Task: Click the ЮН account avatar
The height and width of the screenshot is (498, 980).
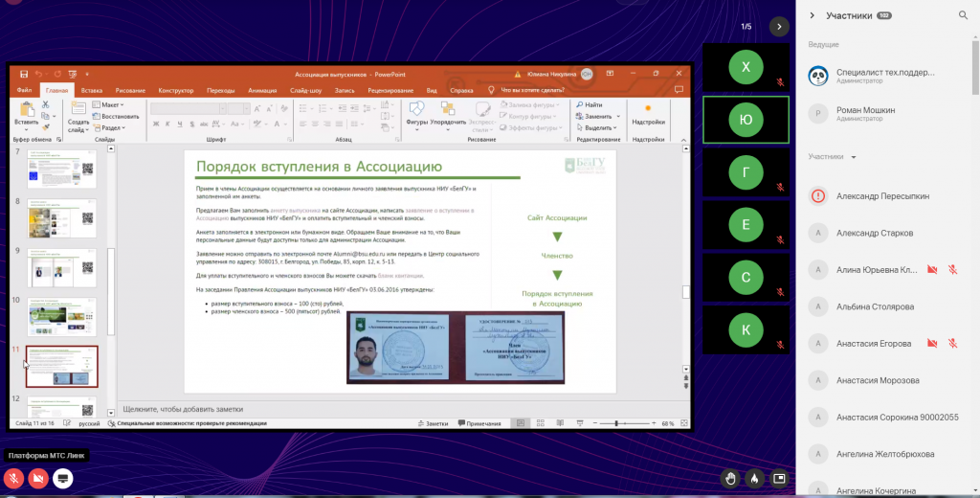Action: [587, 74]
